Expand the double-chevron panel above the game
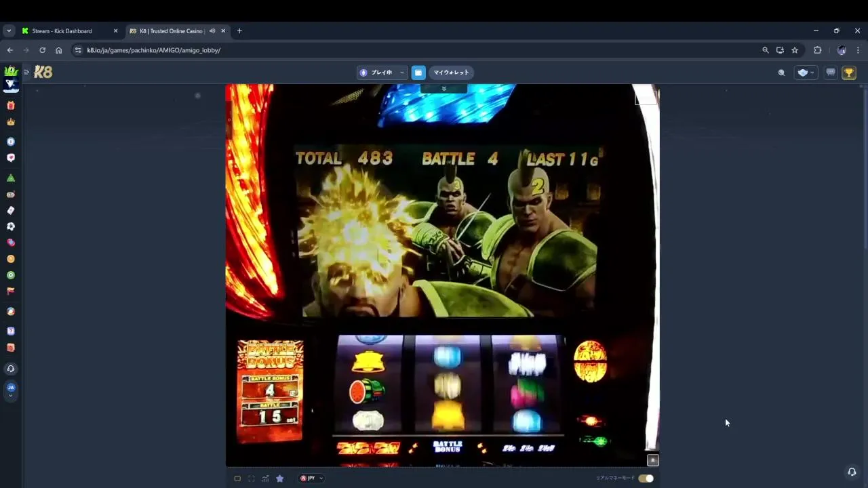868x488 pixels. 443,89
